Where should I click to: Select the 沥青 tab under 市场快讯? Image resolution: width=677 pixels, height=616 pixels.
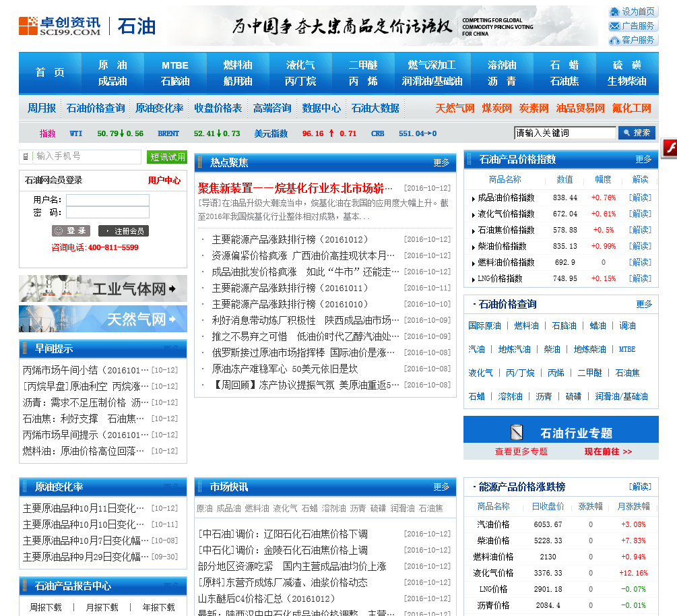point(358,508)
